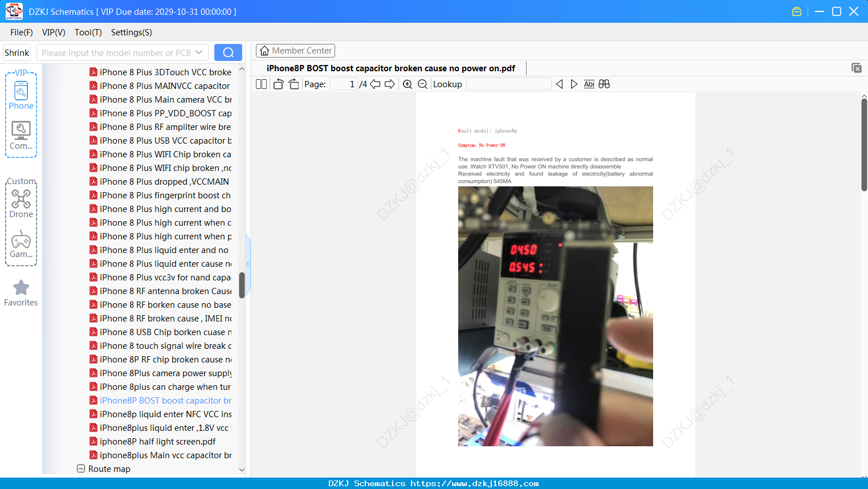Viewport: 868px width, 489px height.
Task: Open iPhone 8 Plus vcc3v for nand capa file
Action: 165,277
